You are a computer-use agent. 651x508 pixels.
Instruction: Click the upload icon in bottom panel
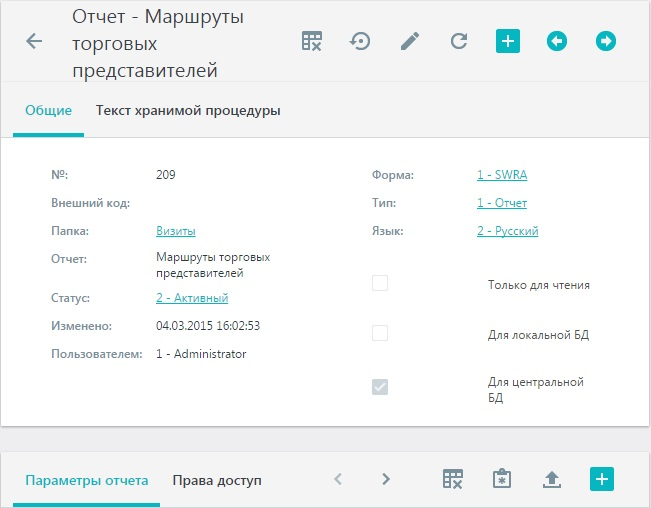[552, 479]
